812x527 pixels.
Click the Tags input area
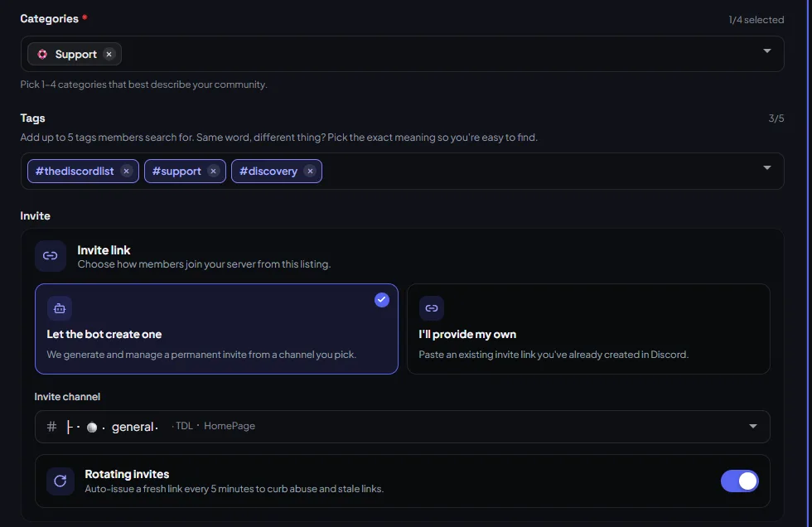click(x=403, y=171)
